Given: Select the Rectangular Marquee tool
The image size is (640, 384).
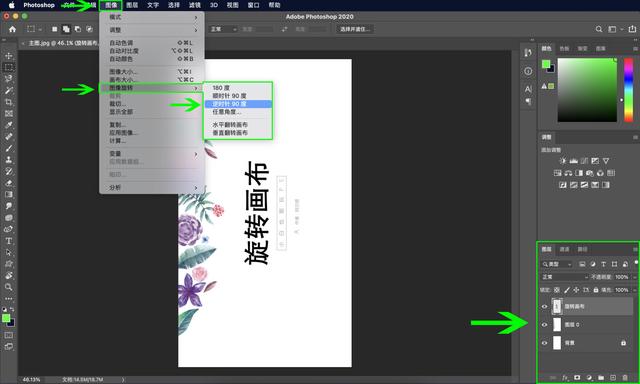Looking at the screenshot, I should tap(9, 67).
